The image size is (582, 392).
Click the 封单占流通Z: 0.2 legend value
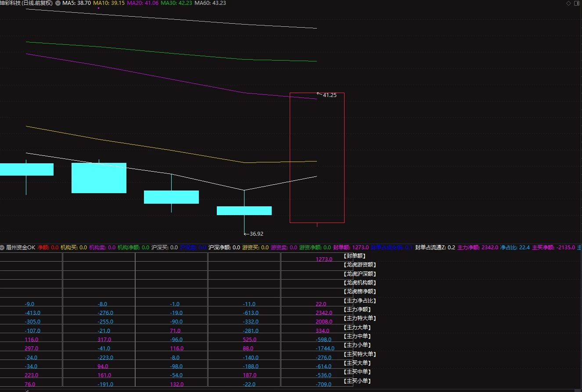pos(435,248)
